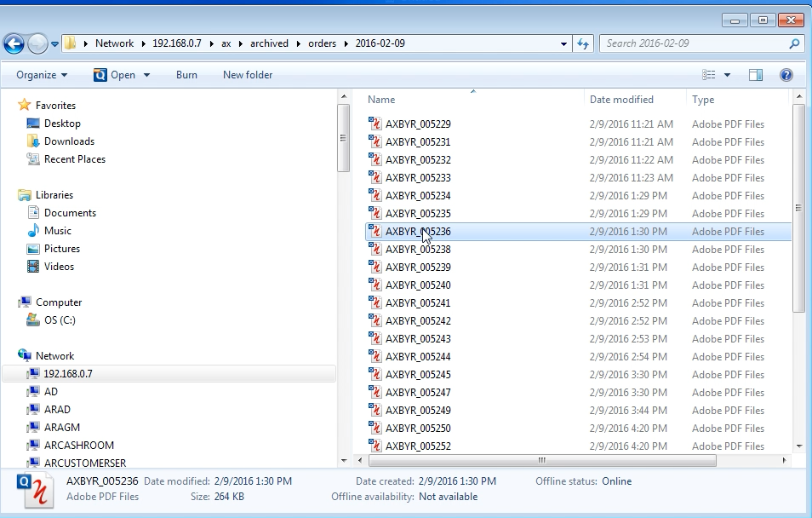
Task: Open the address bar history dropdown
Action: click(563, 43)
